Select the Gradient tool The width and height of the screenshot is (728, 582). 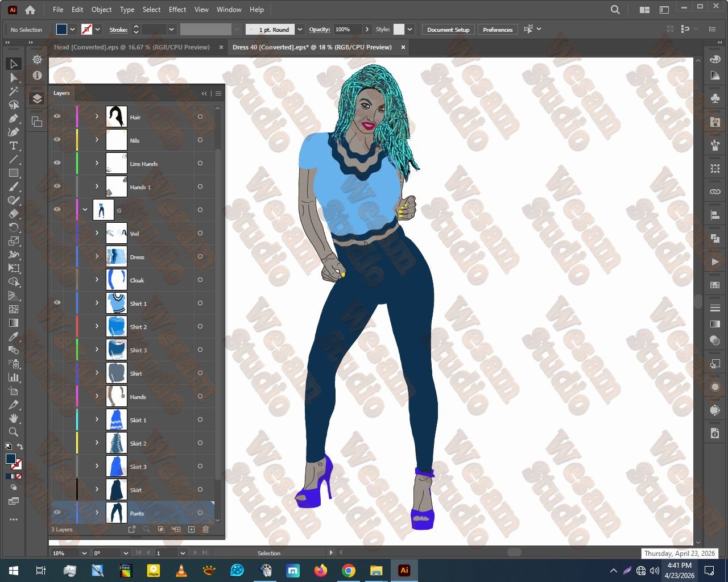(14, 323)
